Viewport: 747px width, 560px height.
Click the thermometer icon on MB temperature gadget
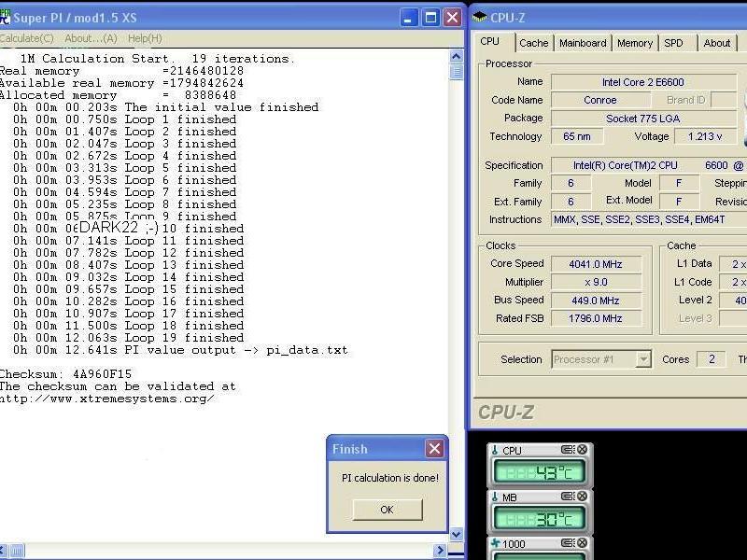(x=495, y=497)
